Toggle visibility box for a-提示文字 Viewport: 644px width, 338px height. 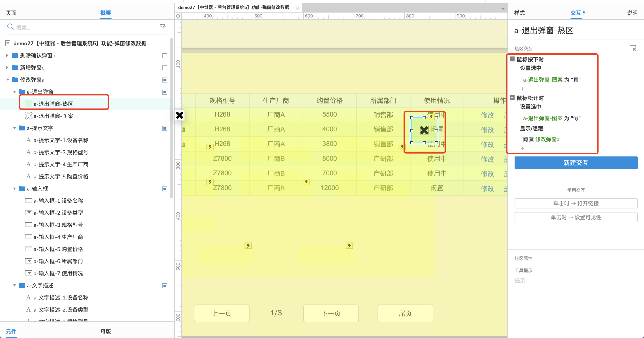165,128
